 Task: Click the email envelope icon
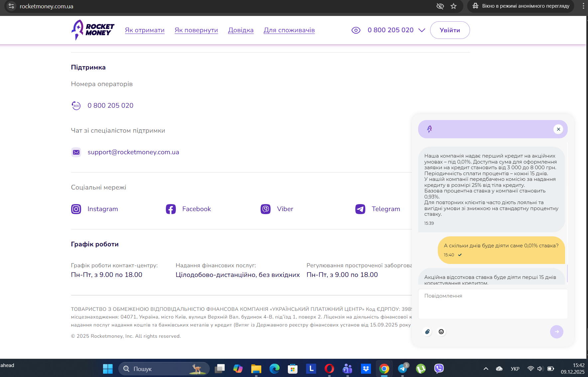tap(76, 152)
